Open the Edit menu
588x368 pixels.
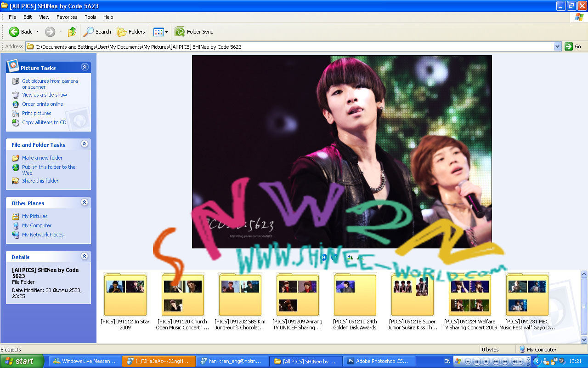[x=28, y=17]
